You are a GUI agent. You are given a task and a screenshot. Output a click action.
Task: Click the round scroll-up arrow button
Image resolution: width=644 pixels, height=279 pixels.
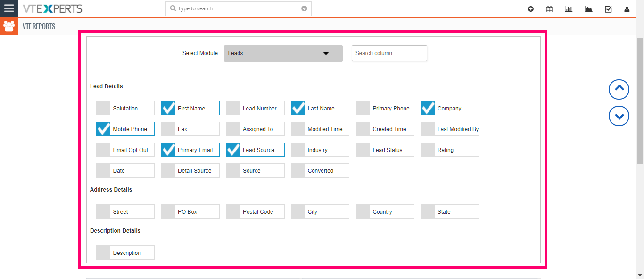coord(619,89)
